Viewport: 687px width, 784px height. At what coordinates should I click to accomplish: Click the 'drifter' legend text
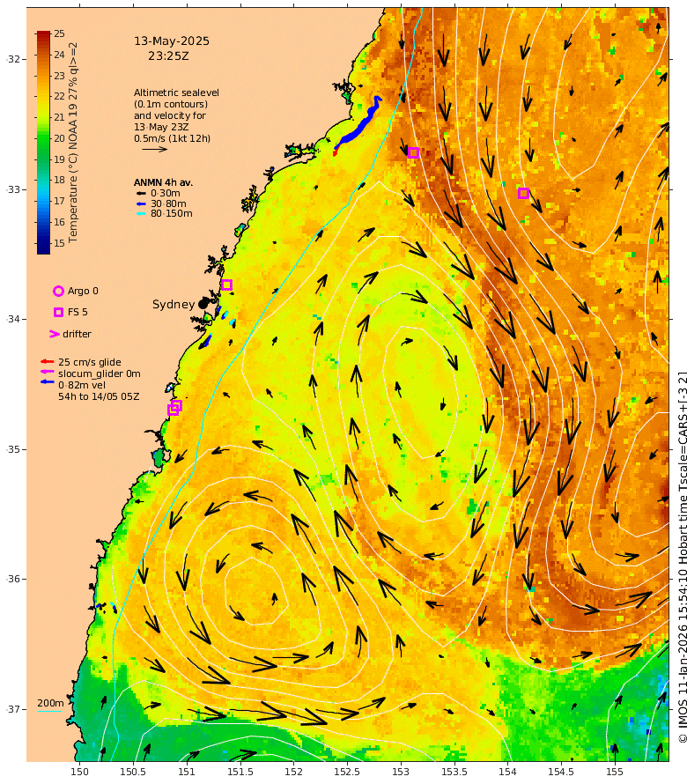[77, 334]
